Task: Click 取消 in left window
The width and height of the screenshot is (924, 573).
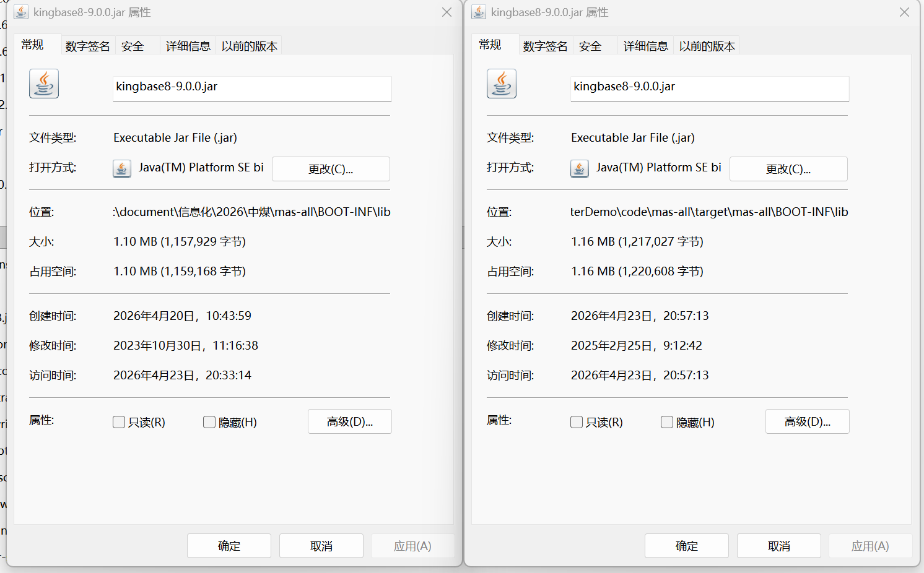Action: (321, 546)
